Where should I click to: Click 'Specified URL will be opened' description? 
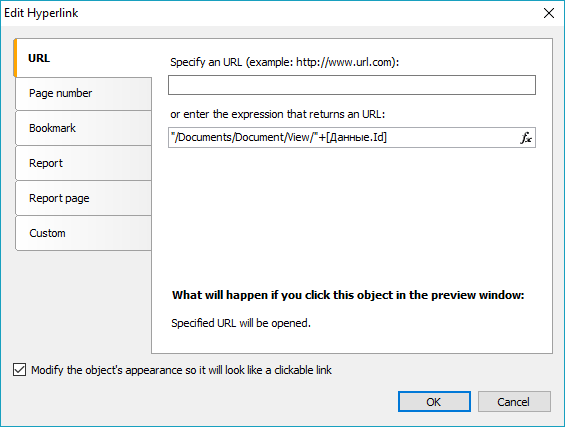click(x=241, y=323)
